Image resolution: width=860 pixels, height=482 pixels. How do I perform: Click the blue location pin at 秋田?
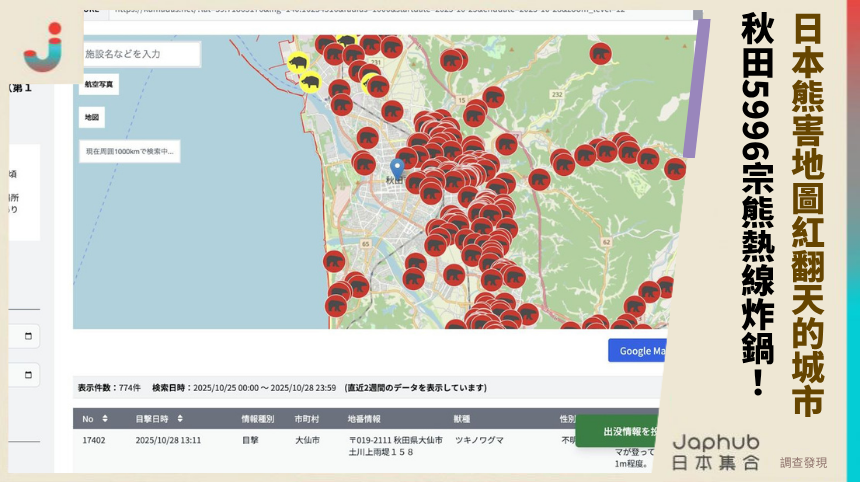point(397,168)
